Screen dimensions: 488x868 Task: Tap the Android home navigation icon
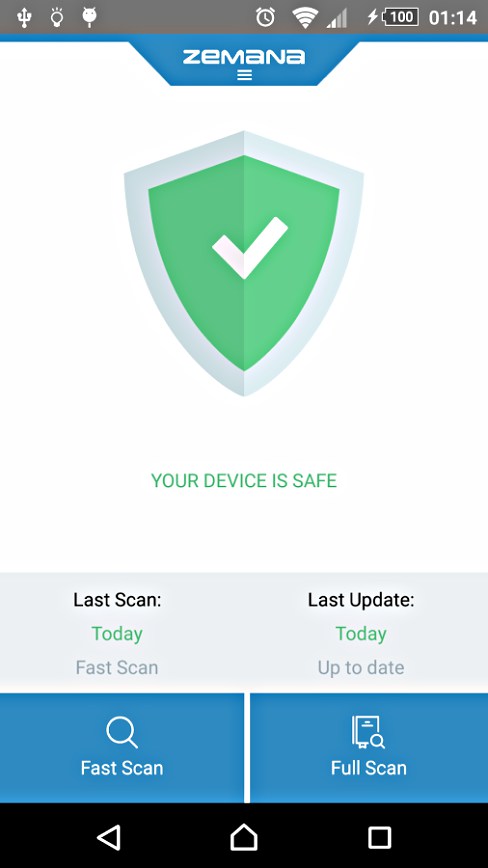click(x=244, y=837)
